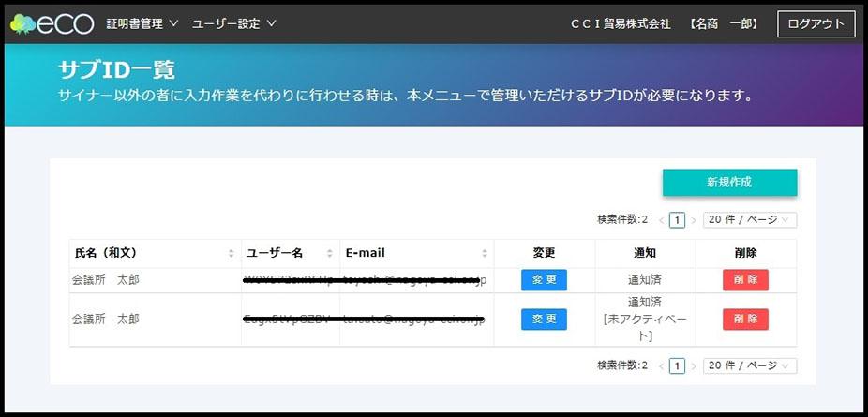This screenshot has width=868, height=417.
Task: Click 削除 button in first row
Action: pyautogui.click(x=745, y=280)
